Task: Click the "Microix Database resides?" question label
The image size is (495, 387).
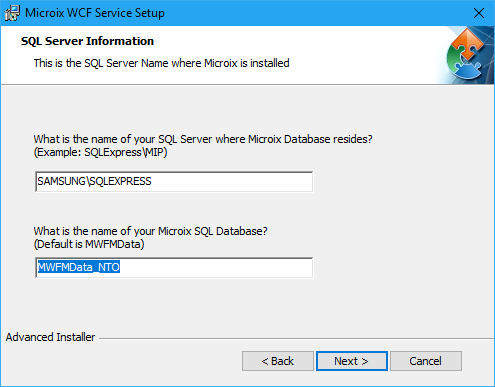Action: pyautogui.click(x=203, y=139)
